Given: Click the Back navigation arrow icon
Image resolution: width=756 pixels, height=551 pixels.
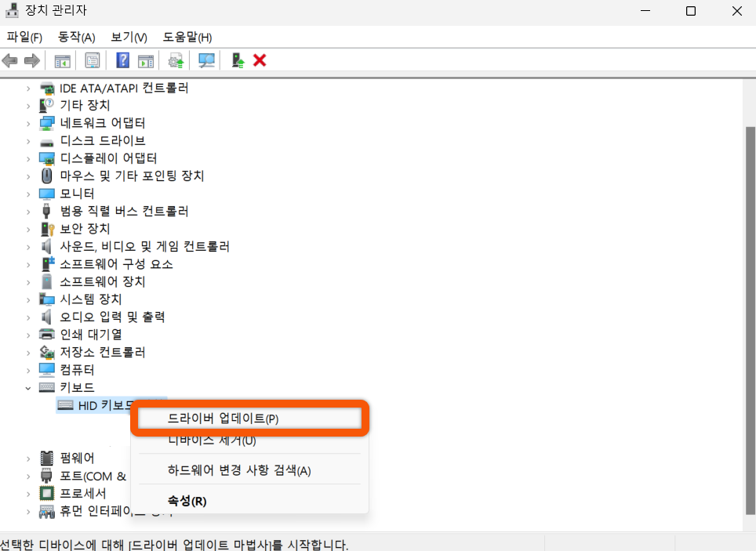Looking at the screenshot, I should (9, 60).
